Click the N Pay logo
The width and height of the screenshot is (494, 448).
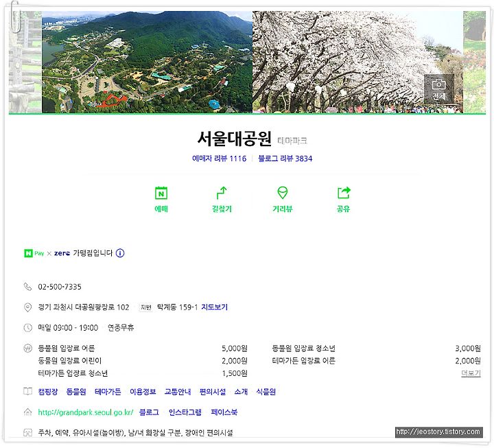click(x=34, y=253)
